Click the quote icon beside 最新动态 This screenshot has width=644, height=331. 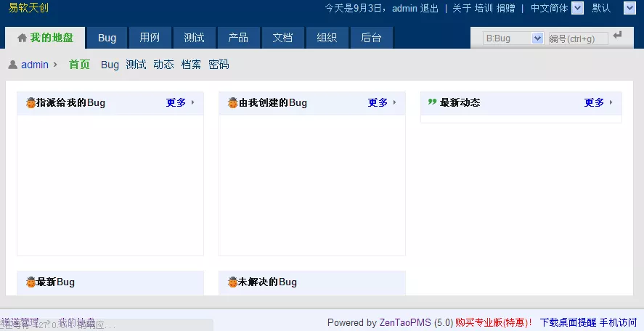(432, 102)
